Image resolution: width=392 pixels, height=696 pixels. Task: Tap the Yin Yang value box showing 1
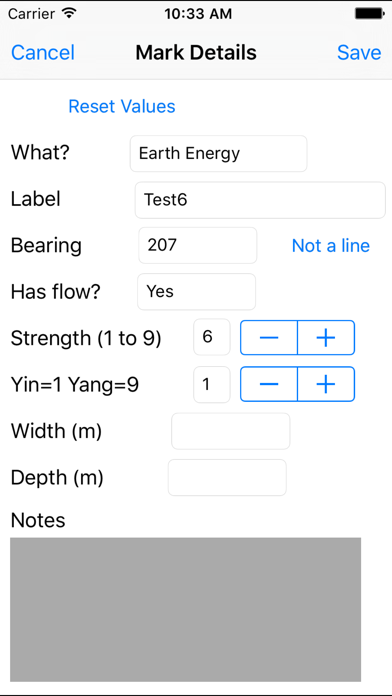(x=212, y=384)
